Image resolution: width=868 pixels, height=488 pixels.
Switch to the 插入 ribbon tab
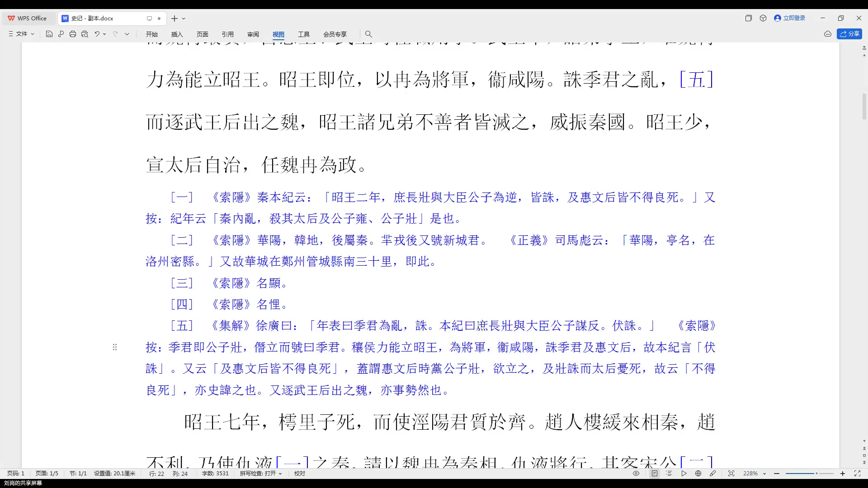point(177,34)
